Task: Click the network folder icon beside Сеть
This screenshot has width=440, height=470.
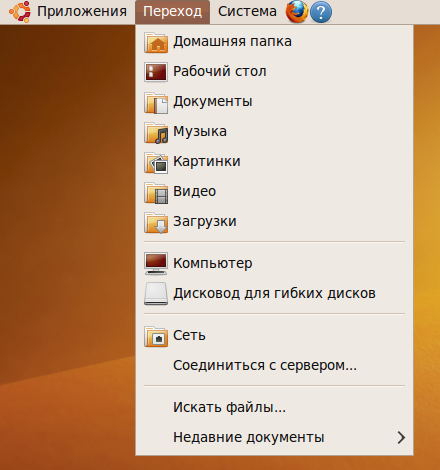Action: [x=156, y=336]
